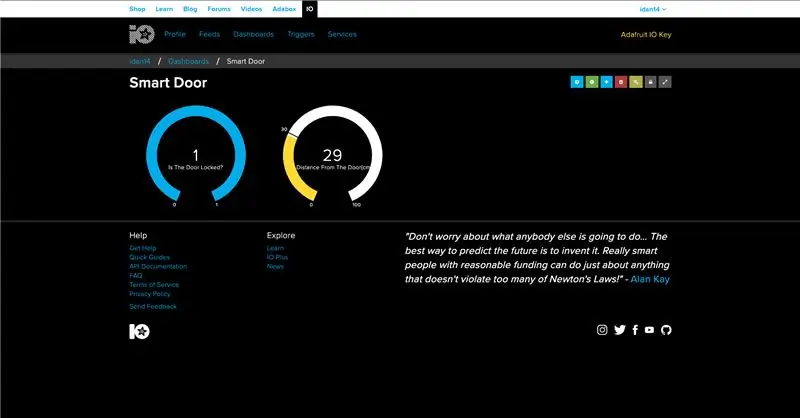Click the IO star logo in the footer
Viewport: 800px width, 418px height.
tap(139, 331)
